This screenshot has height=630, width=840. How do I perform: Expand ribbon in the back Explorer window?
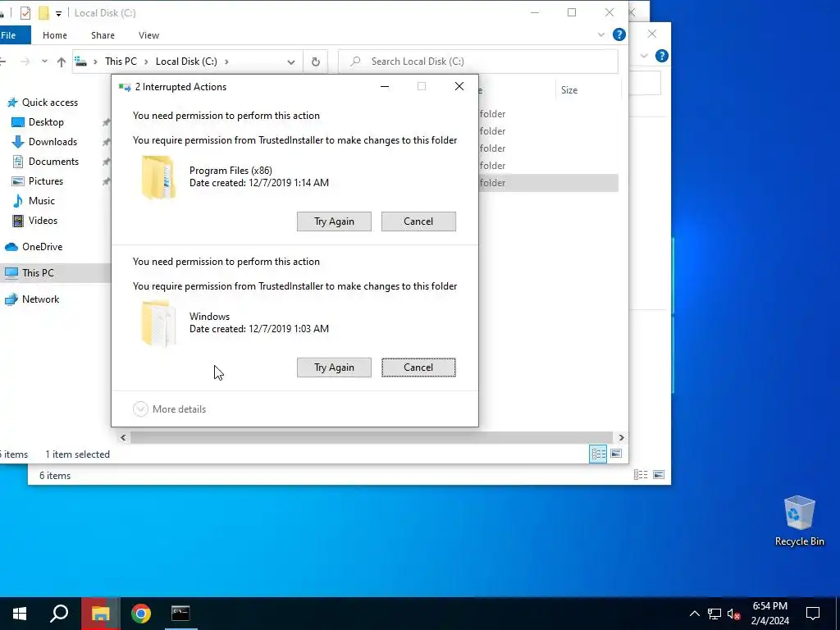[x=644, y=56]
